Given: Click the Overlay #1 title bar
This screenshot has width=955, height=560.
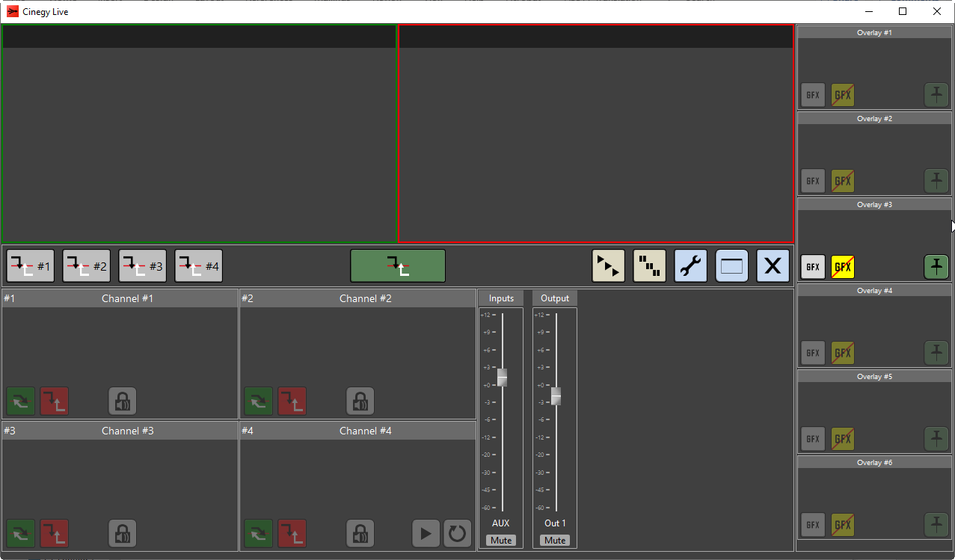Looking at the screenshot, I should [x=874, y=33].
